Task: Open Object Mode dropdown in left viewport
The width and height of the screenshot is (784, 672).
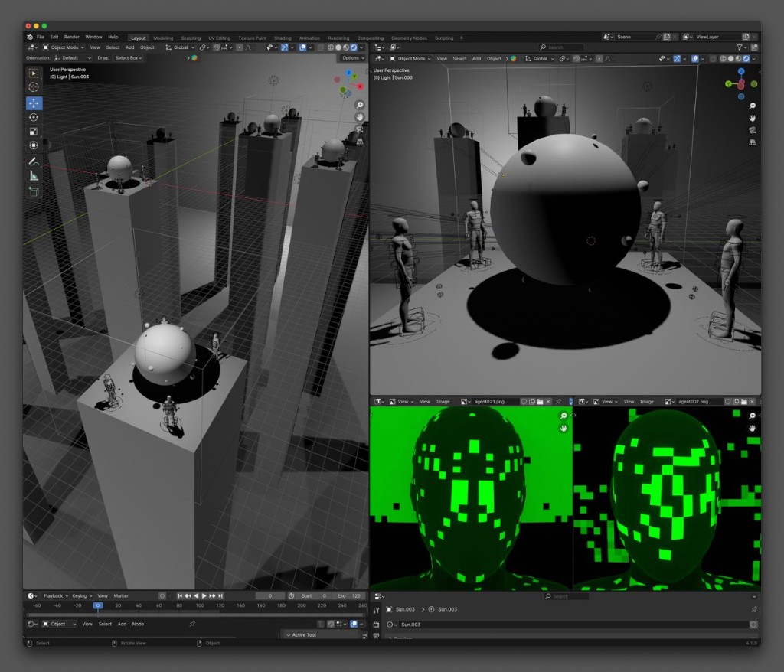Action: (64, 47)
